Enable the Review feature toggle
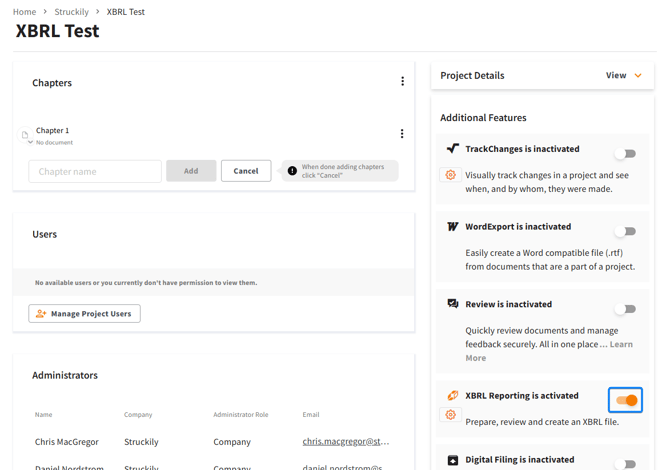The width and height of the screenshot is (670, 470). 625,309
